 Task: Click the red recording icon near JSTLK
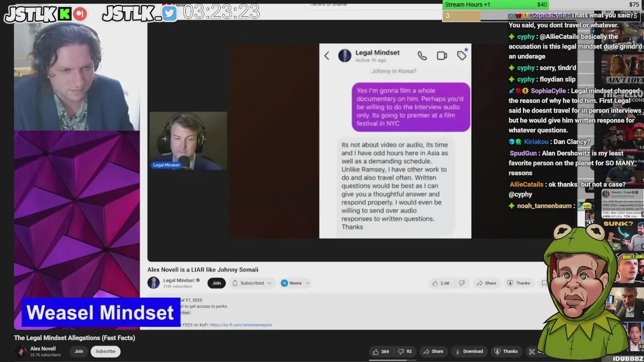coord(80,14)
